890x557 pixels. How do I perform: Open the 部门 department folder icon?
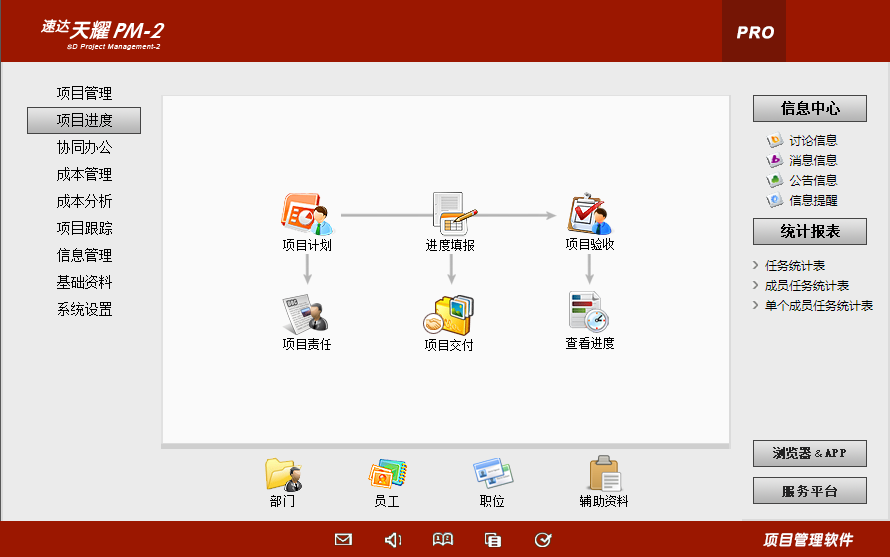[283, 475]
